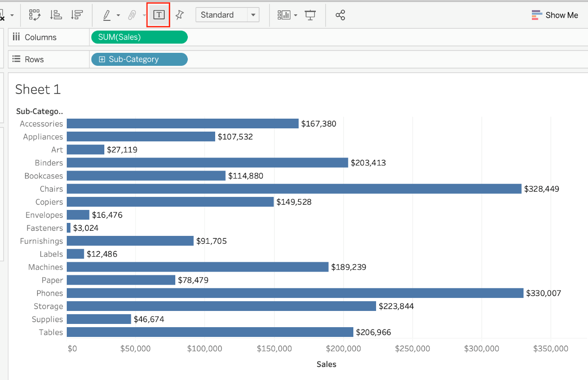Sort Sub-Category descending by Sales

77,15
